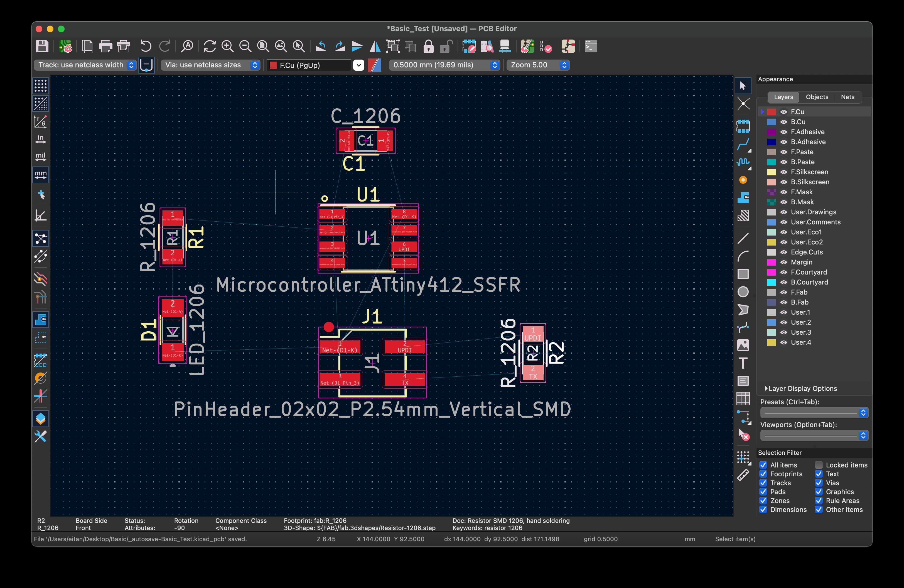Click the Zoom in magnifier icon
This screenshot has width=904, height=588.
coord(227,46)
